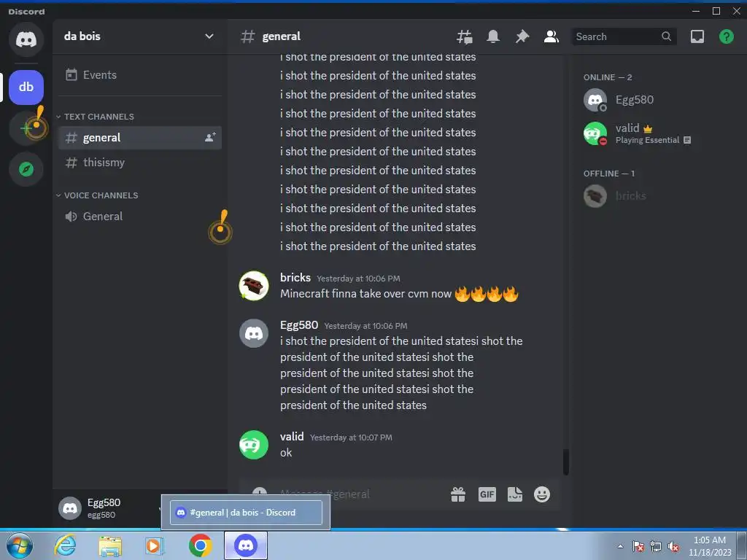Image resolution: width=747 pixels, height=560 pixels.
Task: Open Discord home direct messages icon
Action: click(26, 39)
